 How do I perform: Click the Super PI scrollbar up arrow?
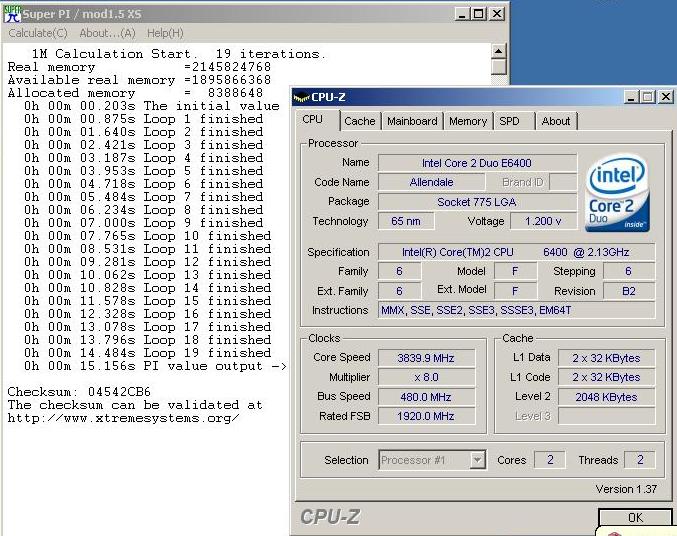498,51
